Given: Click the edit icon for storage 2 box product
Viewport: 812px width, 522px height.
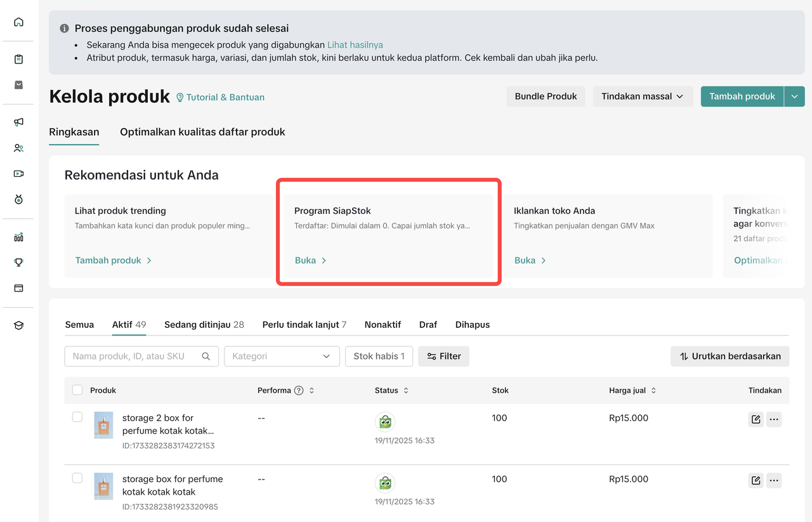Looking at the screenshot, I should [756, 419].
